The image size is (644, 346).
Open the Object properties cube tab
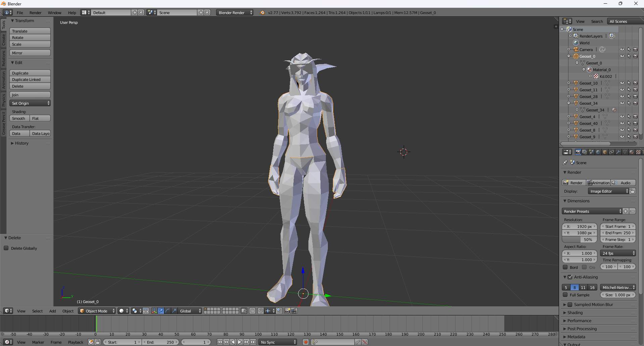coord(605,152)
